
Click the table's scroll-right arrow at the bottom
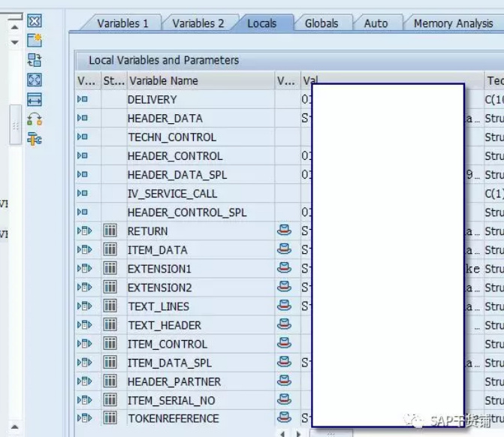299,434
